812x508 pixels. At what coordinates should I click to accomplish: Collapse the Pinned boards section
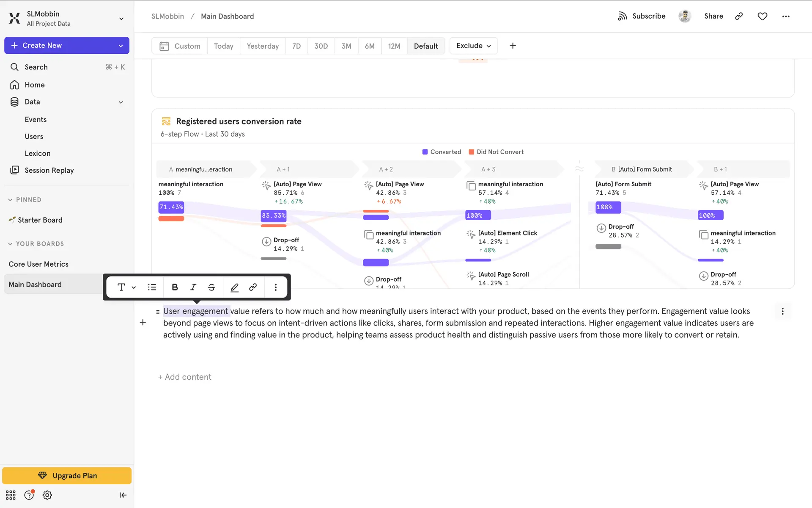click(10, 200)
